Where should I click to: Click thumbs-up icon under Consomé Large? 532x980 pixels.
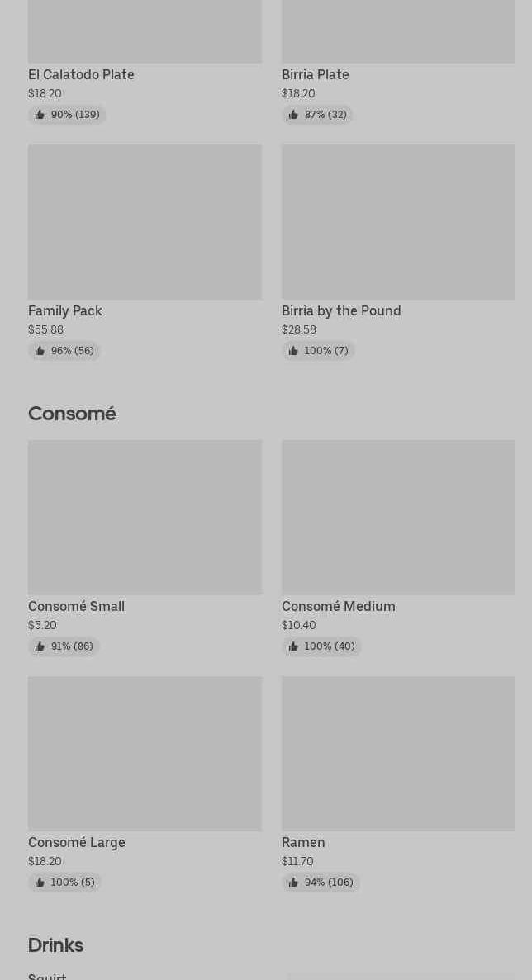coord(40,883)
